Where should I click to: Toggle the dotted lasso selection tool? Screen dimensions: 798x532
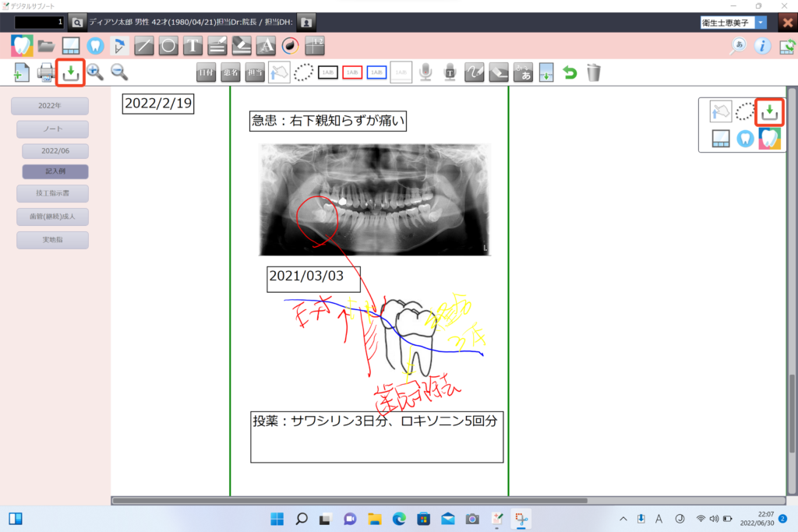coord(303,72)
